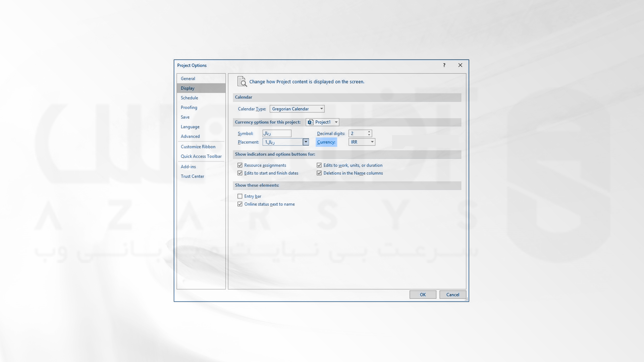Open the Trust Center category

[201, 176]
